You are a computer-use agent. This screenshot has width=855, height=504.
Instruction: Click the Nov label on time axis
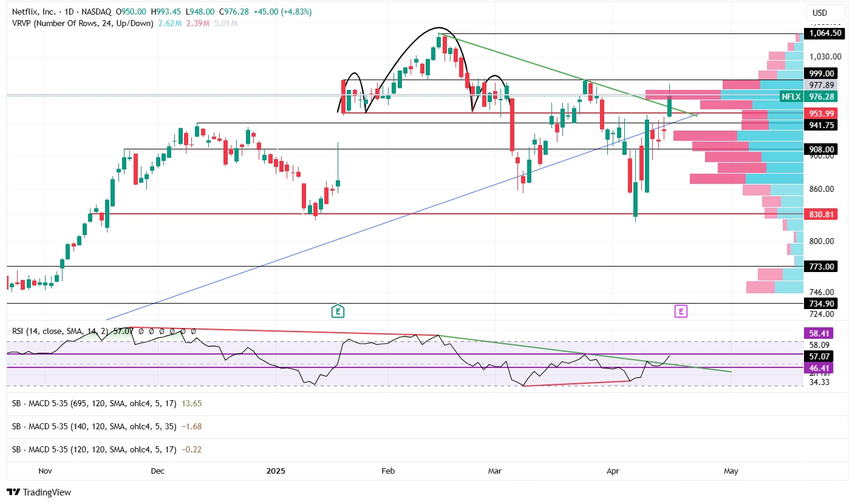pos(46,471)
